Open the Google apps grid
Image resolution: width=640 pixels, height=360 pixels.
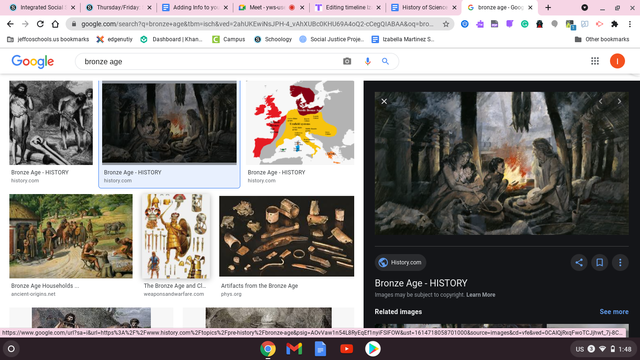(x=595, y=61)
